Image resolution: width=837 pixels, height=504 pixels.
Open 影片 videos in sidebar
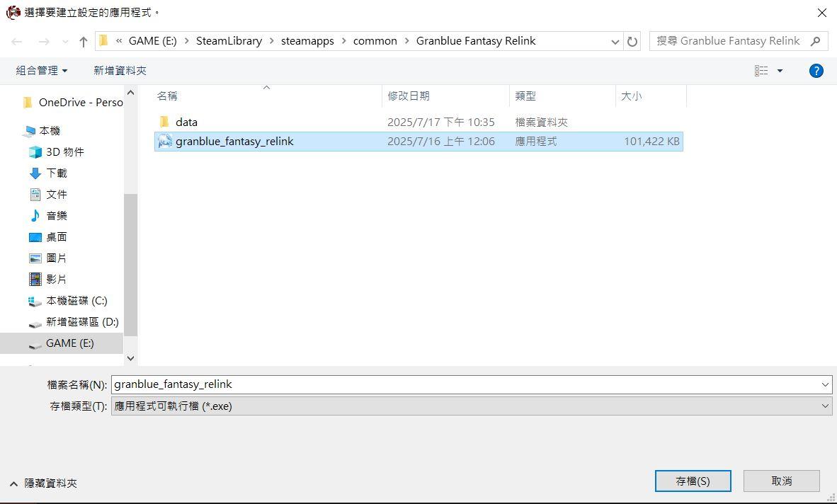click(x=48, y=280)
